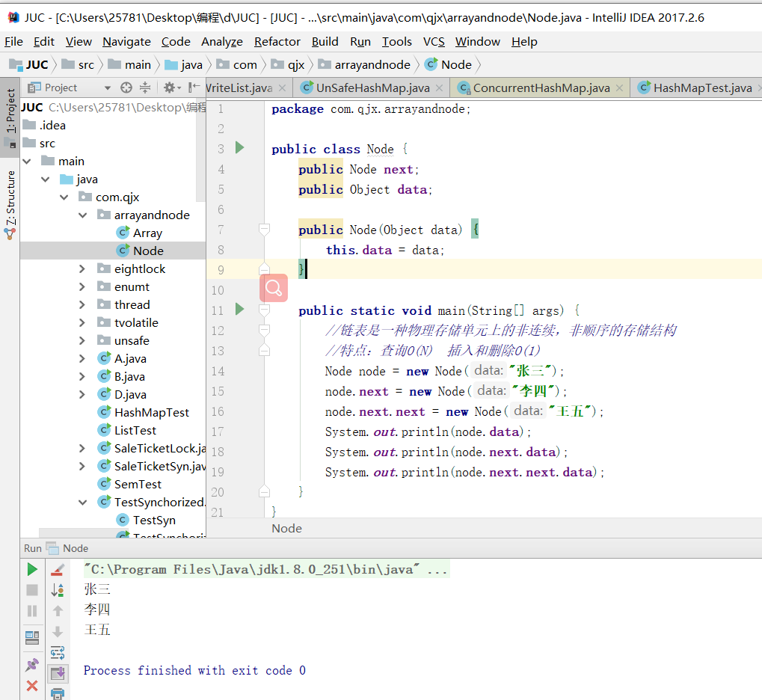Select the Clear All icon in Run toolbar
The width and height of the screenshot is (762, 700).
(58, 571)
